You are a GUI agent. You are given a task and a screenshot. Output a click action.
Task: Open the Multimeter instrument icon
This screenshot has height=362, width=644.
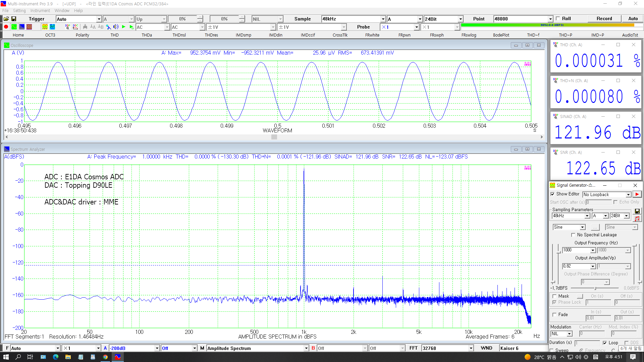(30, 27)
